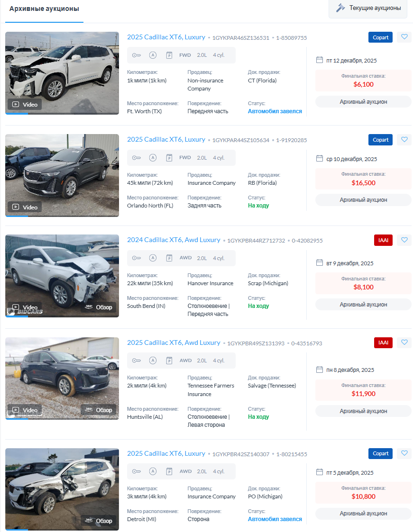Open the 2024 Cadillac XT6, Awd Luxury link
This screenshot has width=413, height=532.
coord(174,240)
